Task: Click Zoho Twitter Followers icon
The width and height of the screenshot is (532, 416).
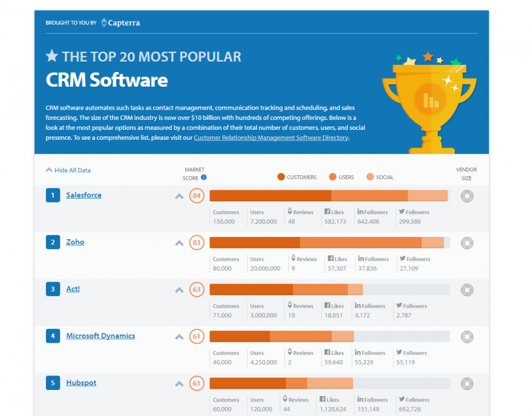Action: [403, 258]
